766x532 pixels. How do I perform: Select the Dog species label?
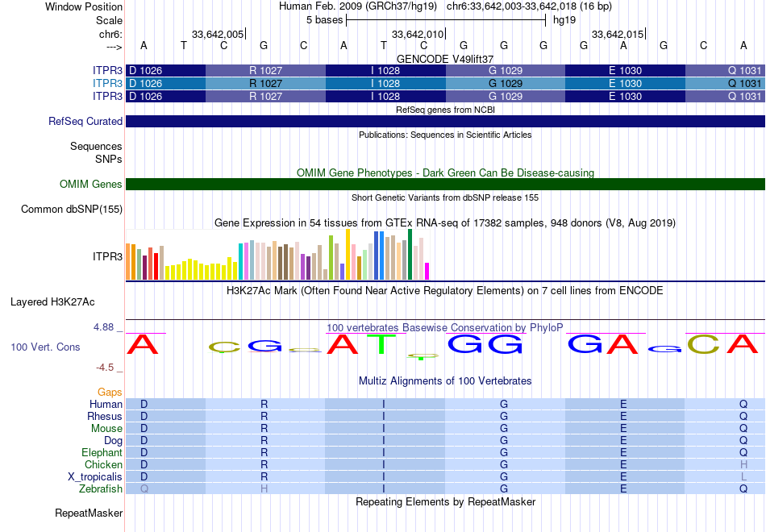pos(113,441)
